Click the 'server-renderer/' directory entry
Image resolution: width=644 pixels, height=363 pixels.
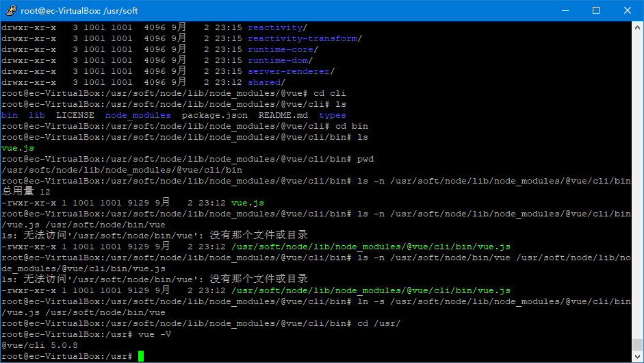(x=291, y=71)
